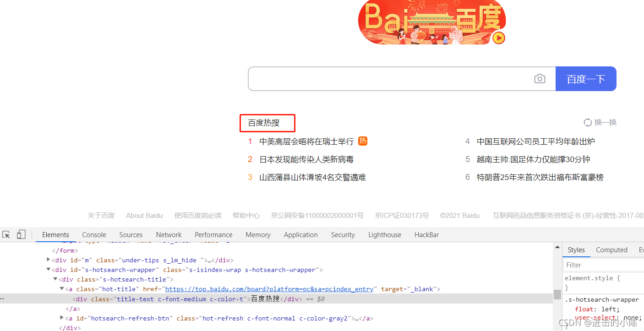Click the 京公网安备11000002000001号 footer link

[317, 215]
